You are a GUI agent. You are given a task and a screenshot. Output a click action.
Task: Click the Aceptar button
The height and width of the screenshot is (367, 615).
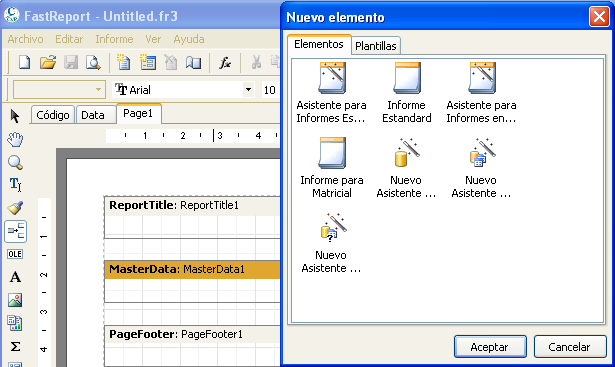tap(490, 347)
